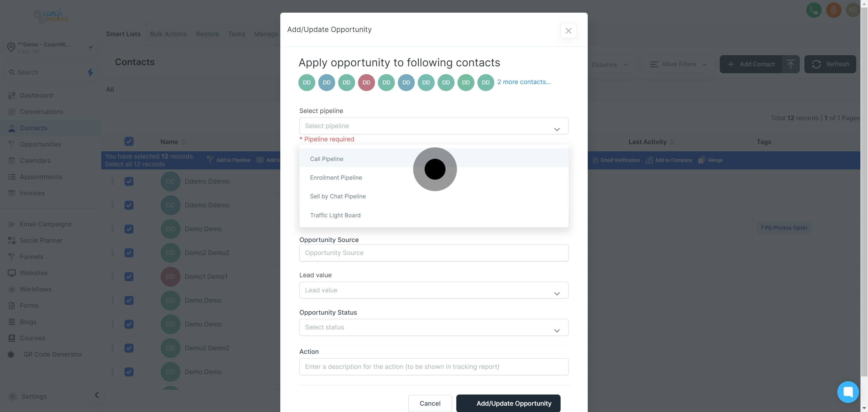The height and width of the screenshot is (412, 868).
Task: Uncheck the Demo1 Demo1 row checkbox
Action: coord(129,276)
